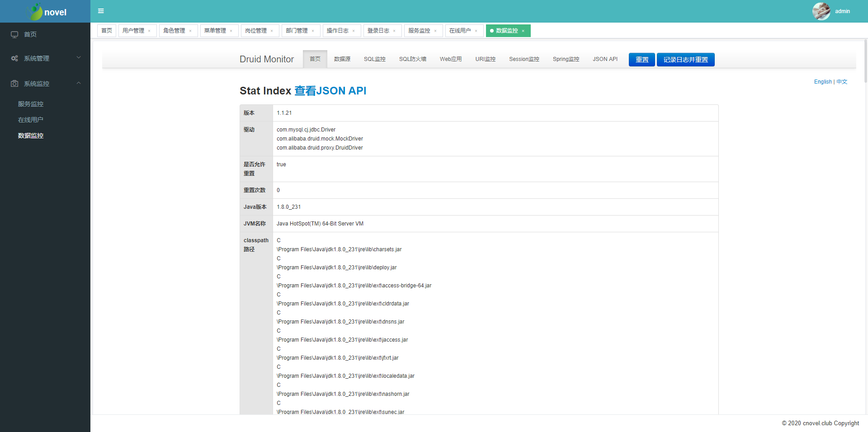Switch to the 首页 page tab
Viewport: 868px width, 432px height.
point(107,31)
